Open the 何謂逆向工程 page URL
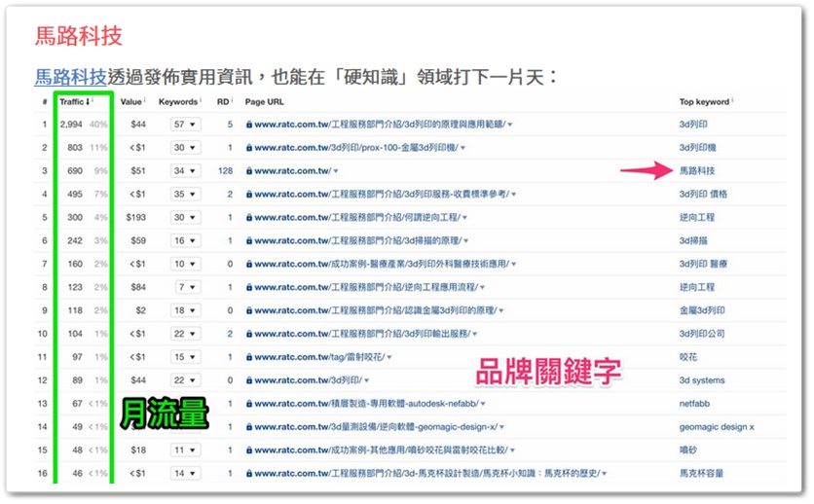This screenshot has height=504, width=814. [357, 218]
